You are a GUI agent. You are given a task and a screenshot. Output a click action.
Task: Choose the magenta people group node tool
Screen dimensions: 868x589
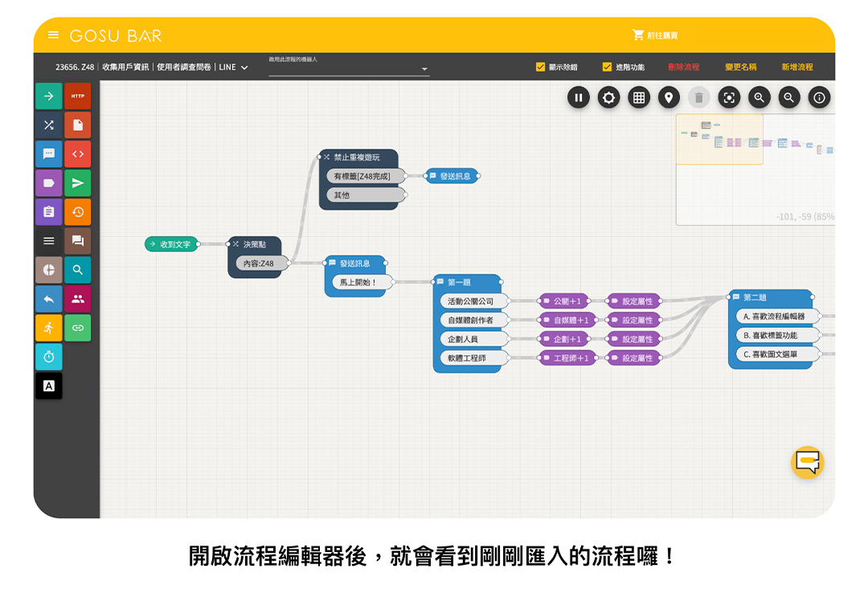click(x=77, y=299)
